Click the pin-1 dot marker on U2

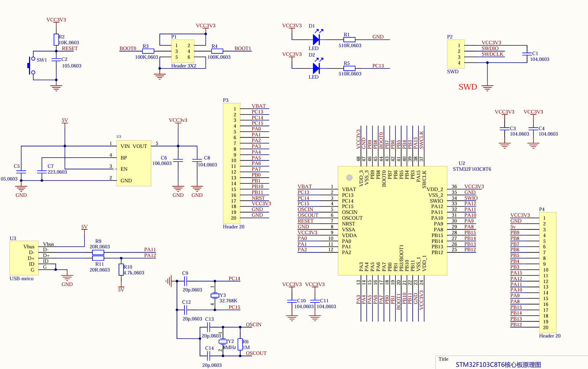349,178
